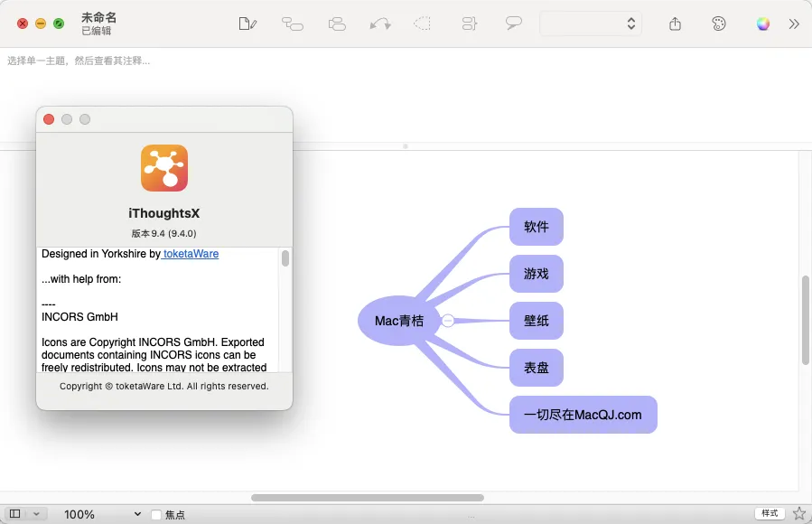Click the About window credits scrollbar
Image resolution: width=812 pixels, height=524 pixels.
click(x=285, y=257)
